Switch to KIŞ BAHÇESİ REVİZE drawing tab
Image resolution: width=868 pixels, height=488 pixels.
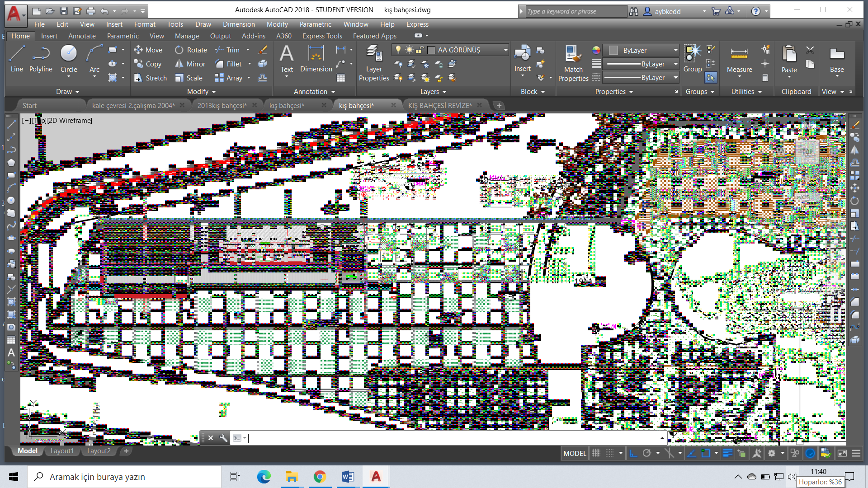tap(439, 106)
